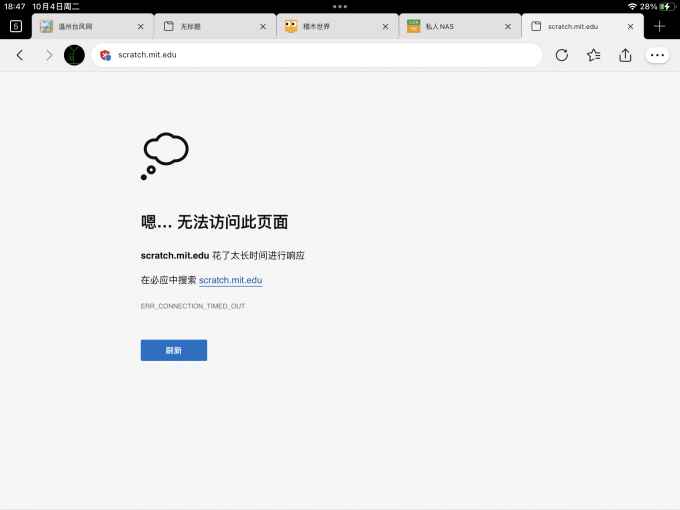The width and height of the screenshot is (680, 510).
Task: Click the bold scratch.mit.edu in the error message
Action: [x=175, y=255]
